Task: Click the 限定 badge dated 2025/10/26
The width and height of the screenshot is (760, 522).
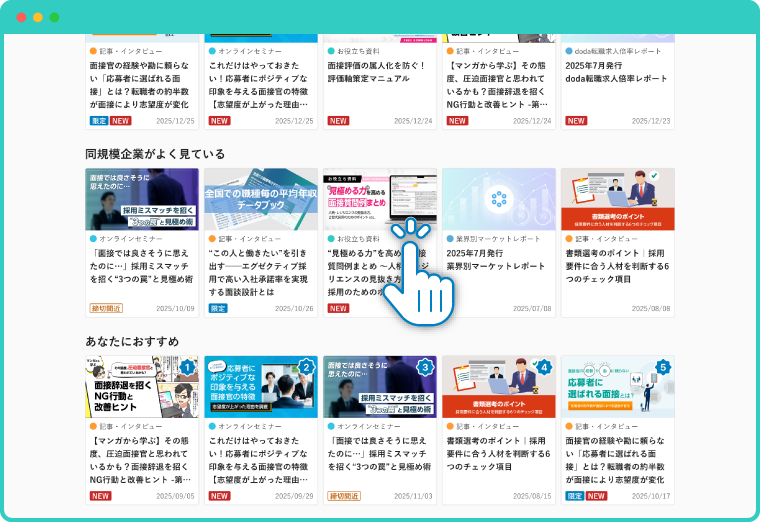Action: coord(218,309)
